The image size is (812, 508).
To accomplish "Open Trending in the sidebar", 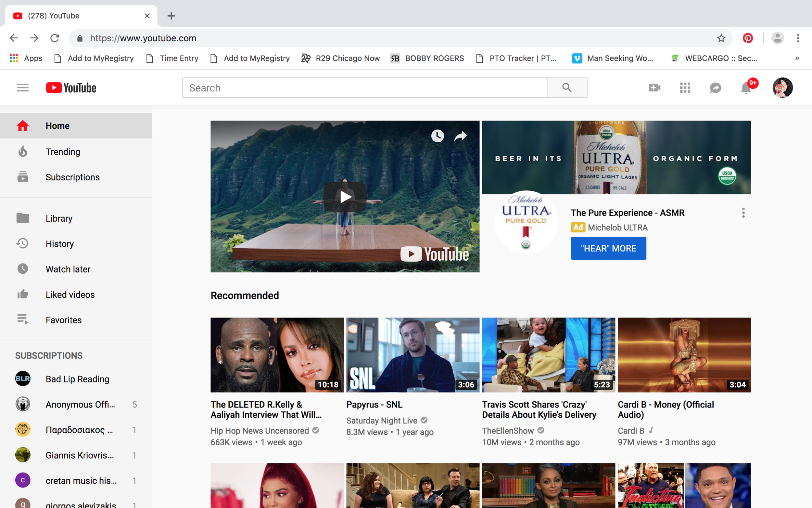I will pos(76,151).
